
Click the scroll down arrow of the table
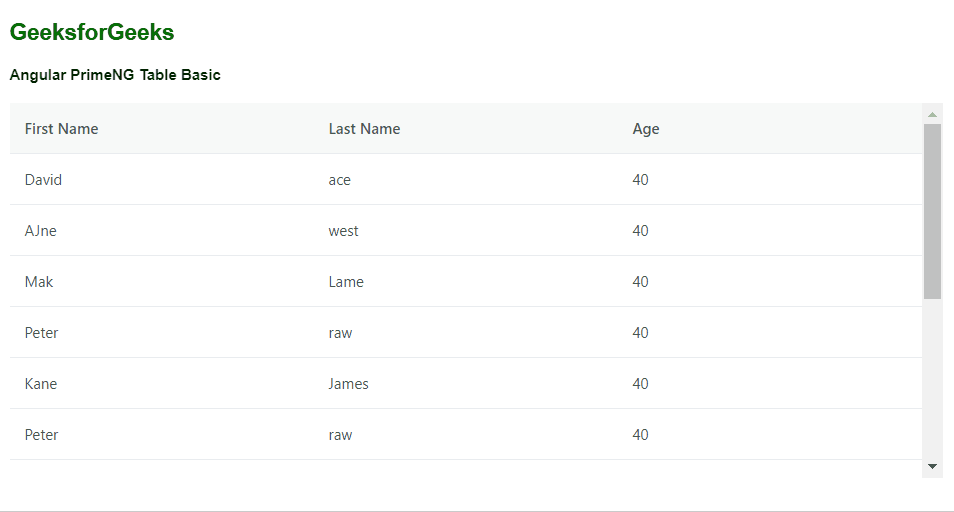932,466
